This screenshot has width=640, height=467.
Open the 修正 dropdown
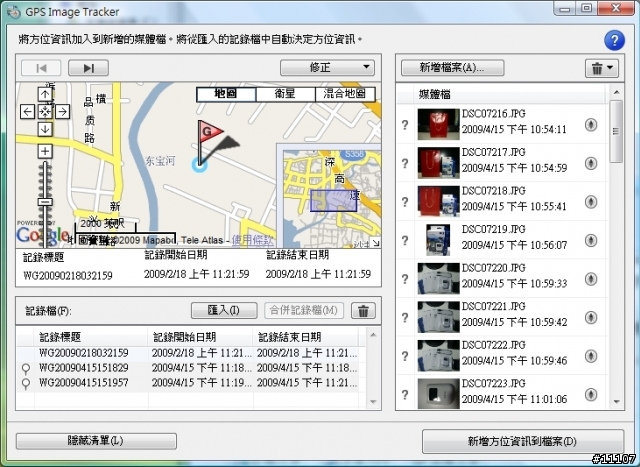point(327,67)
